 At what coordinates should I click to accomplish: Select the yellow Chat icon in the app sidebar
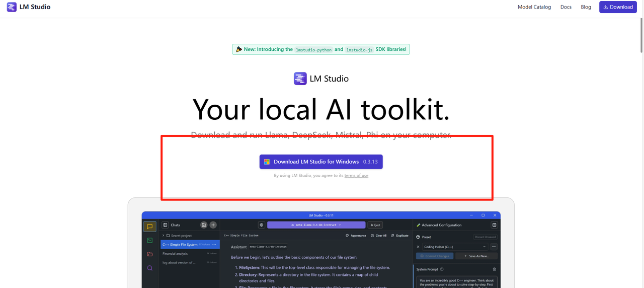coord(149,227)
